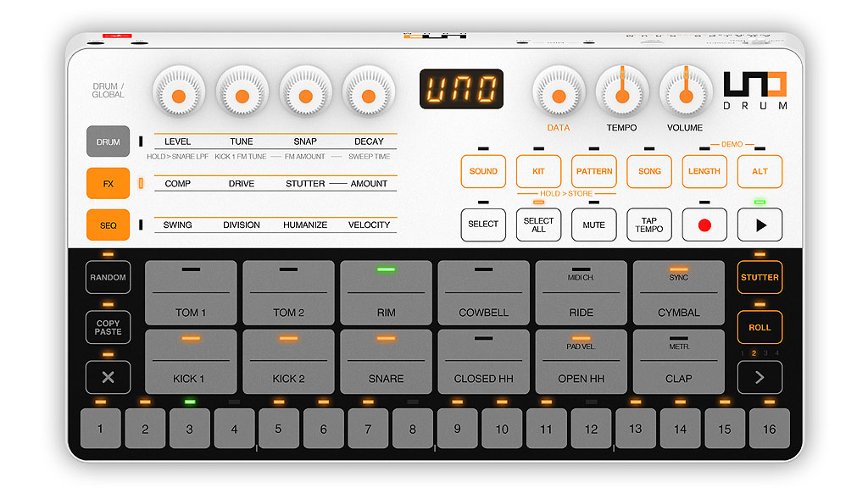Image resolution: width=868 pixels, height=488 pixels.
Task: Open the KIT selection mode
Action: pos(538,171)
